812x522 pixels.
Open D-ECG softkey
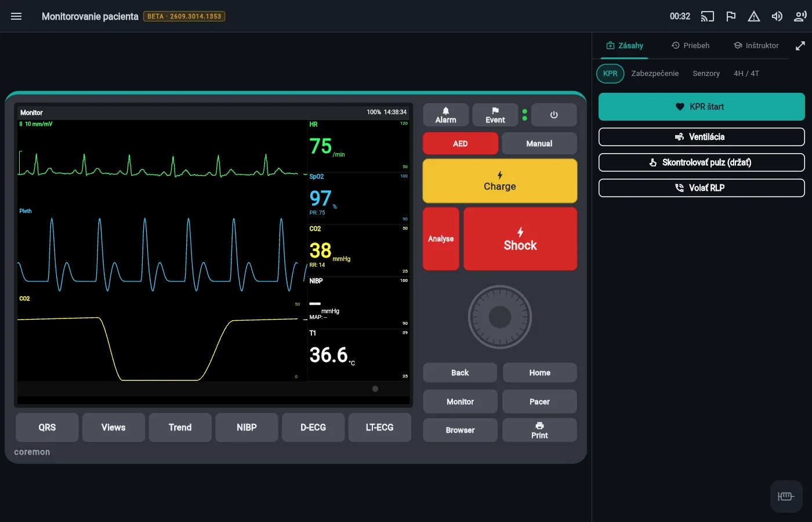[x=313, y=427]
